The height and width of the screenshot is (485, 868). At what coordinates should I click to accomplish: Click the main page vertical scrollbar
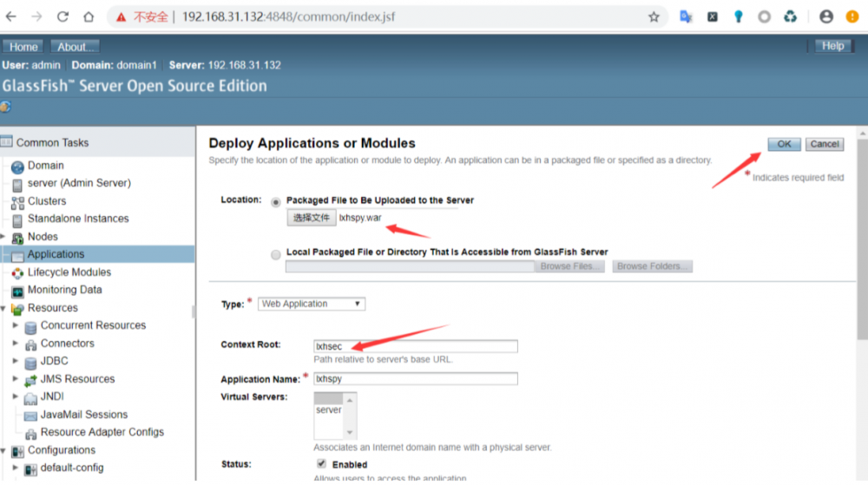point(863,238)
